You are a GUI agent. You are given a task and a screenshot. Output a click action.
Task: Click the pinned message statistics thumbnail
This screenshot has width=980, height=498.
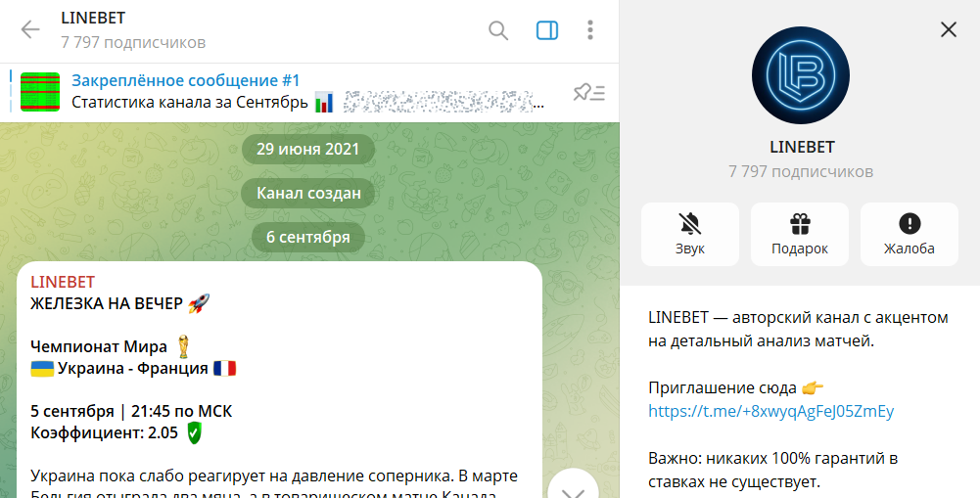pos(40,92)
